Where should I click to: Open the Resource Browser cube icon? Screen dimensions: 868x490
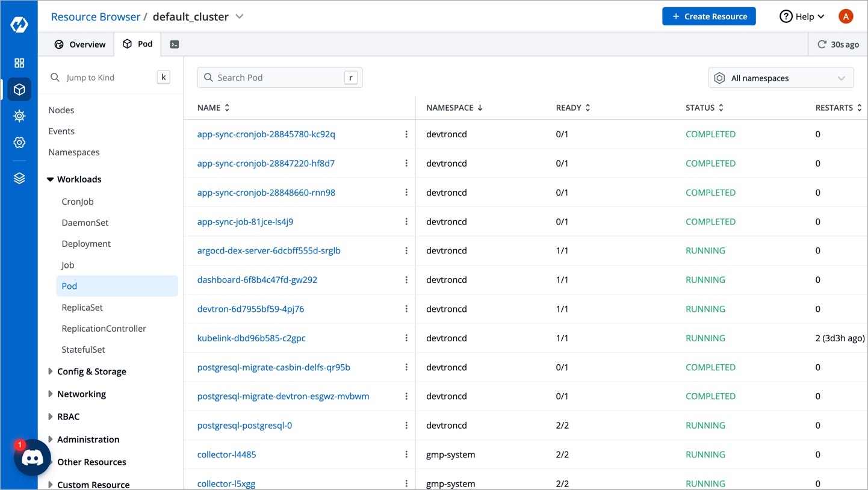(19, 90)
